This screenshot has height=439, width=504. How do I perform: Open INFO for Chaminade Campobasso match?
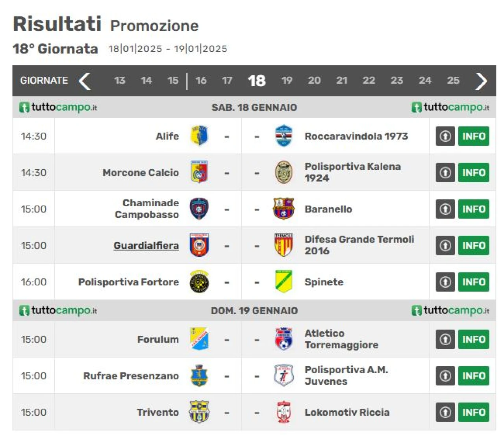coord(474,209)
